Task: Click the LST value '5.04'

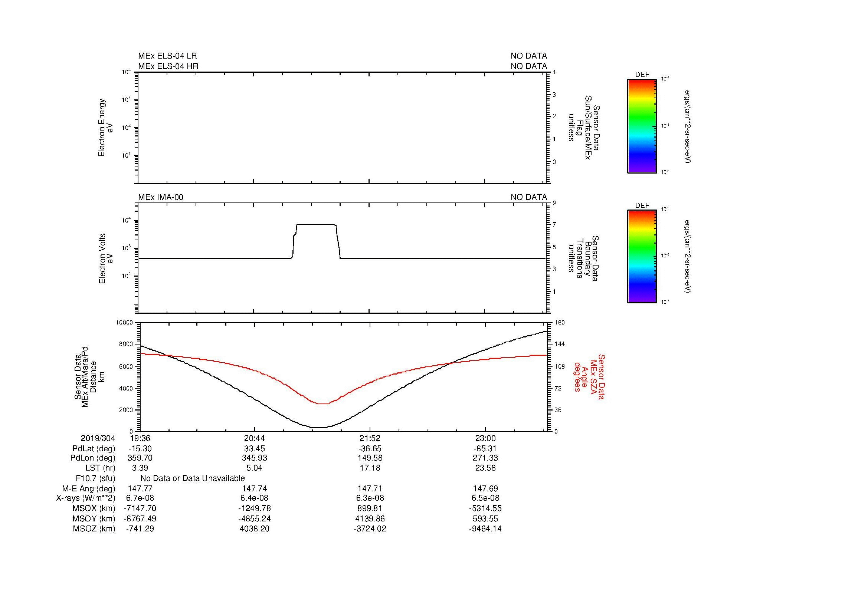Action: pyautogui.click(x=255, y=468)
